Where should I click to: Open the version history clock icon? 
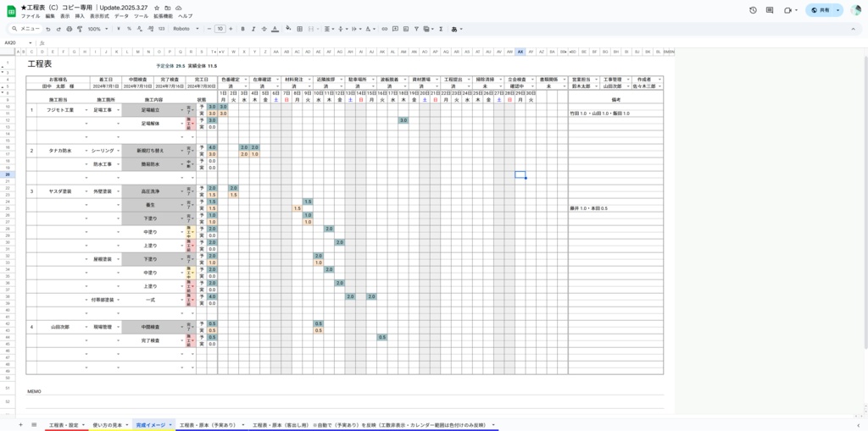[753, 10]
